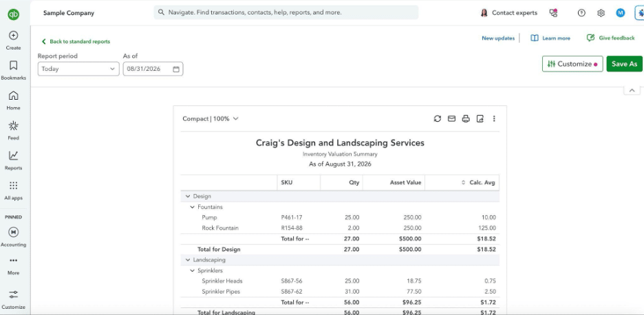Open pinned Accounting app
This screenshot has width=644, height=315.
pyautogui.click(x=13, y=237)
